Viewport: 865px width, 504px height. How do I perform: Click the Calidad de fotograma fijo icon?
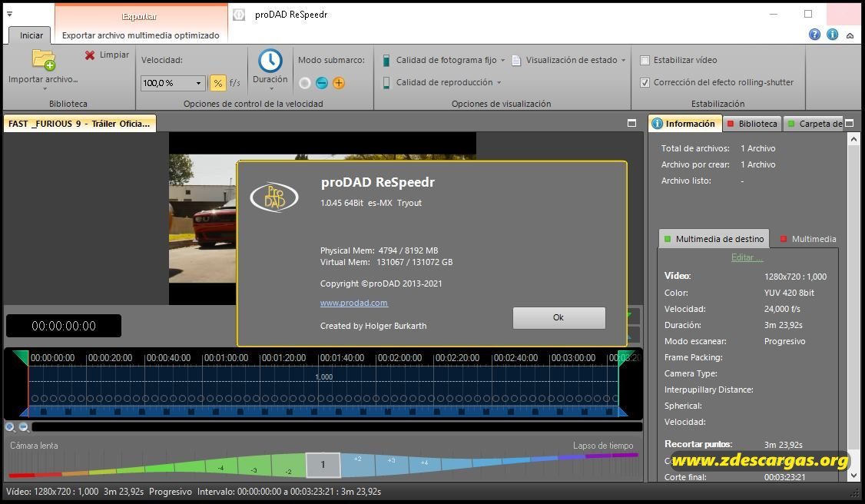point(386,60)
